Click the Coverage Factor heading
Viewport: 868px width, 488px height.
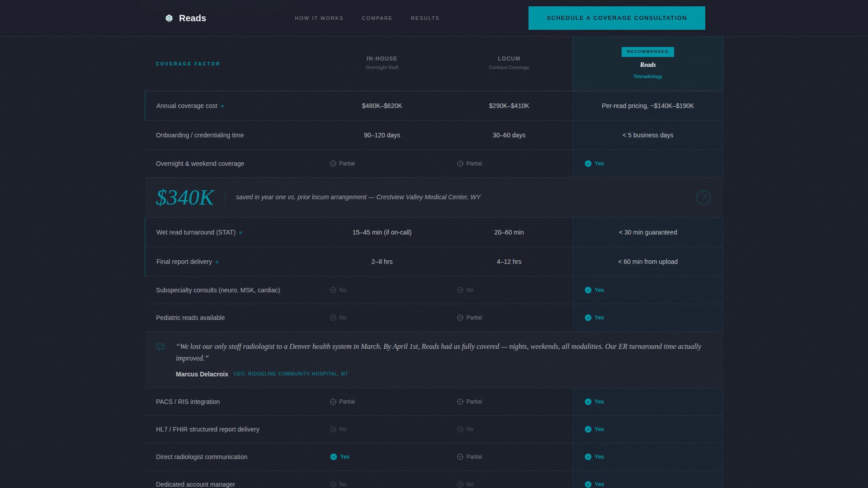pyautogui.click(x=188, y=64)
